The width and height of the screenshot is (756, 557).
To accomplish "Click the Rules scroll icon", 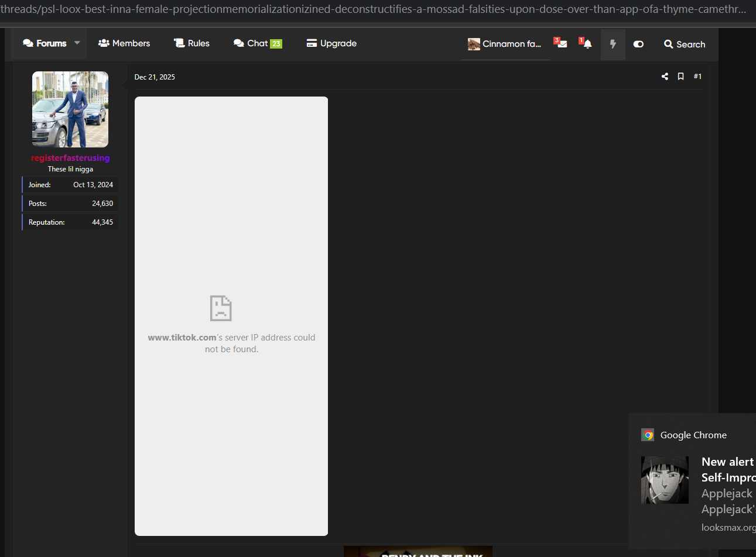I will coord(179,43).
